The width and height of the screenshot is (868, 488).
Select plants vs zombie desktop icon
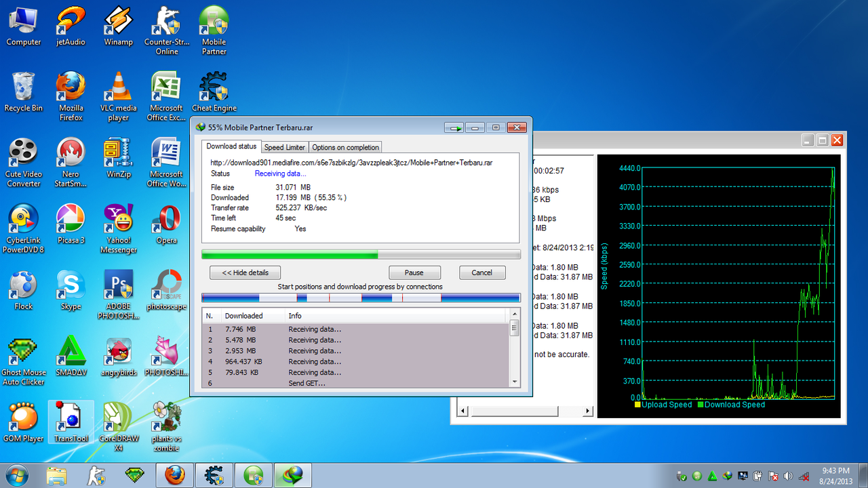point(167,427)
